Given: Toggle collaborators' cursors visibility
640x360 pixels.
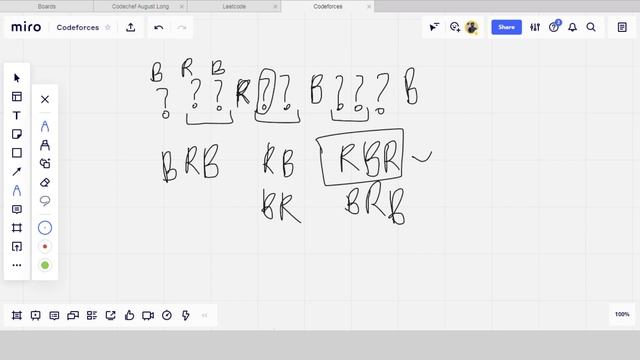Looking at the screenshot, I should pos(434,27).
